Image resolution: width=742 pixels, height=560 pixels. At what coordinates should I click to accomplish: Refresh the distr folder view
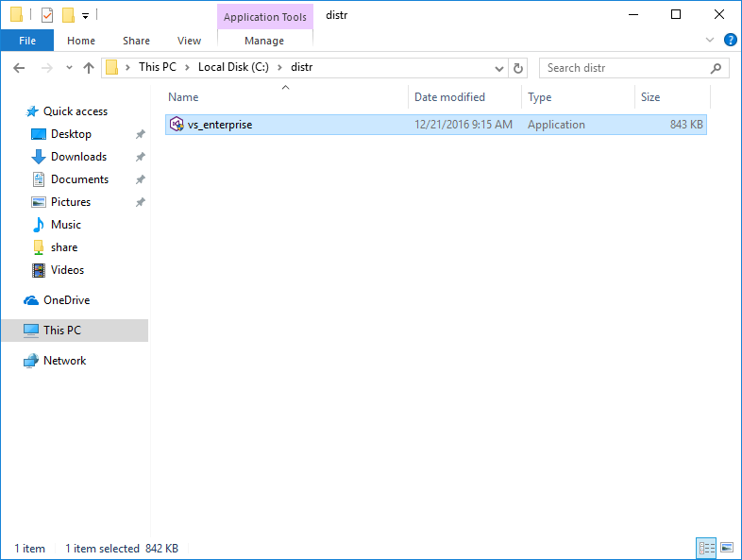pyautogui.click(x=518, y=69)
